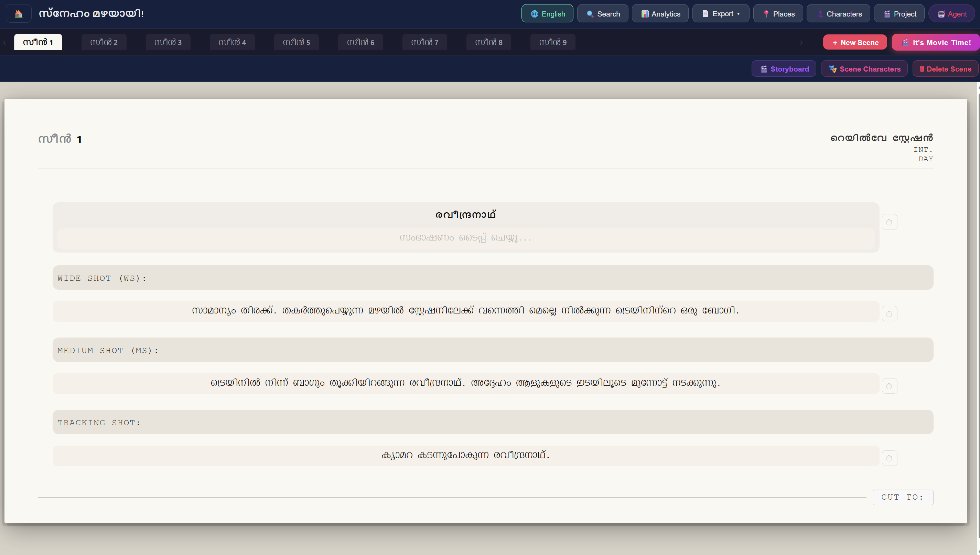
Task: Open the Storyboard view
Action: pyautogui.click(x=784, y=68)
